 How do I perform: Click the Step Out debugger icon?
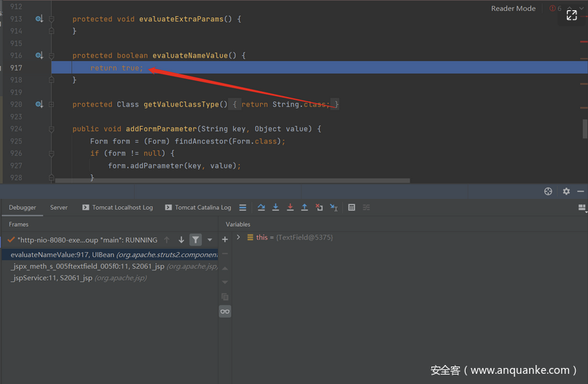tap(305, 208)
